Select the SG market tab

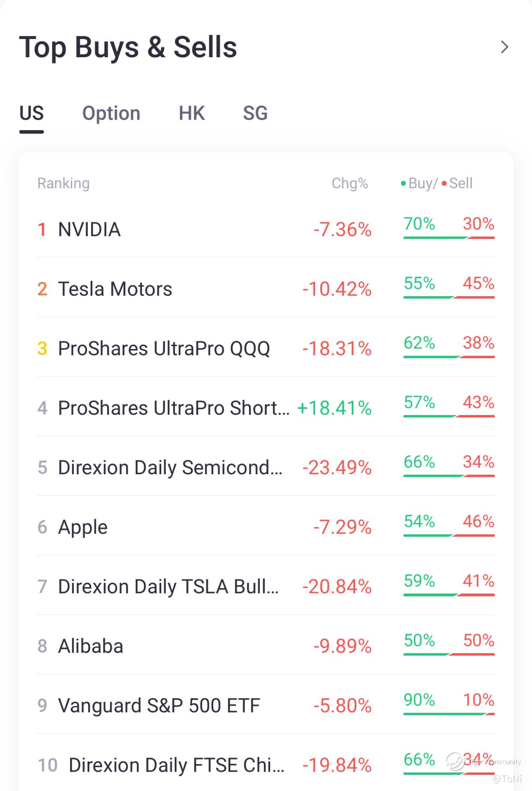(x=255, y=113)
